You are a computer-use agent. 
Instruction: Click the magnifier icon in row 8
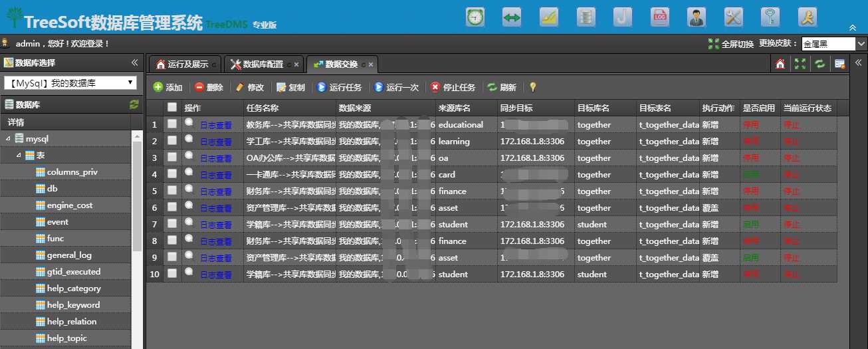point(189,239)
